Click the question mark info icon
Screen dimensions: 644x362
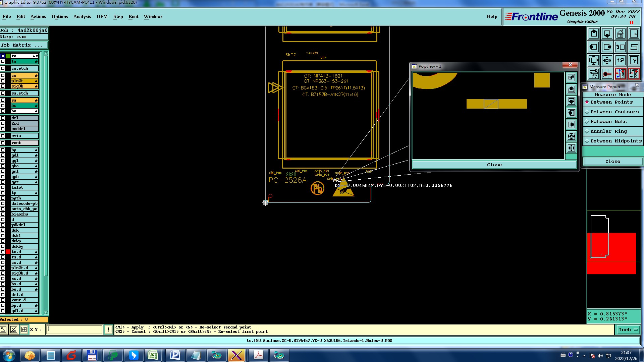point(634,60)
